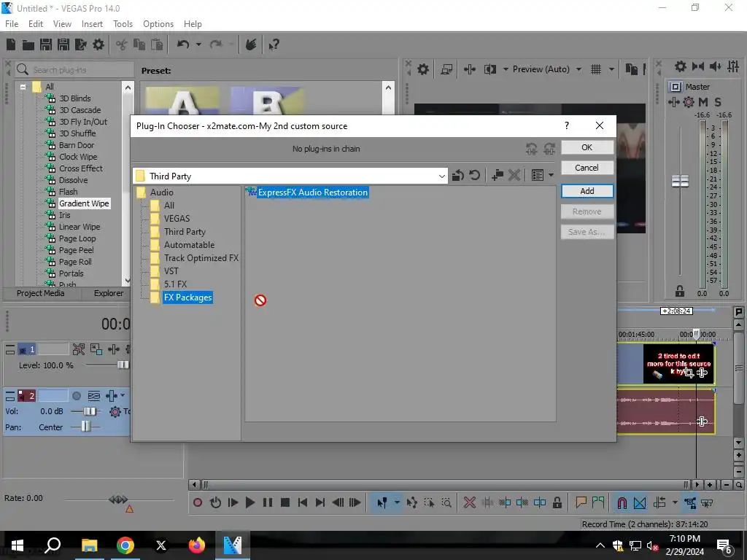This screenshot has width=747, height=560.
Task: Click the Cut scissors icon
Action: point(122,44)
